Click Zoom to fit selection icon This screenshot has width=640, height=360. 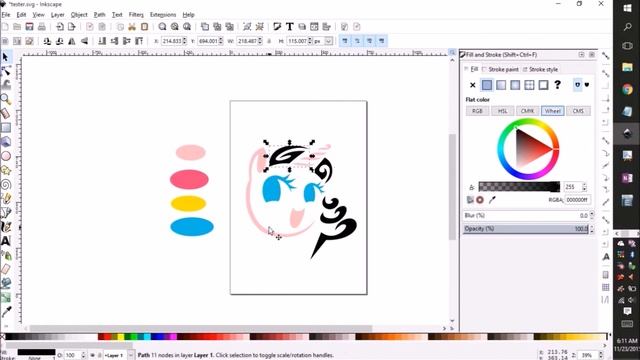162,27
